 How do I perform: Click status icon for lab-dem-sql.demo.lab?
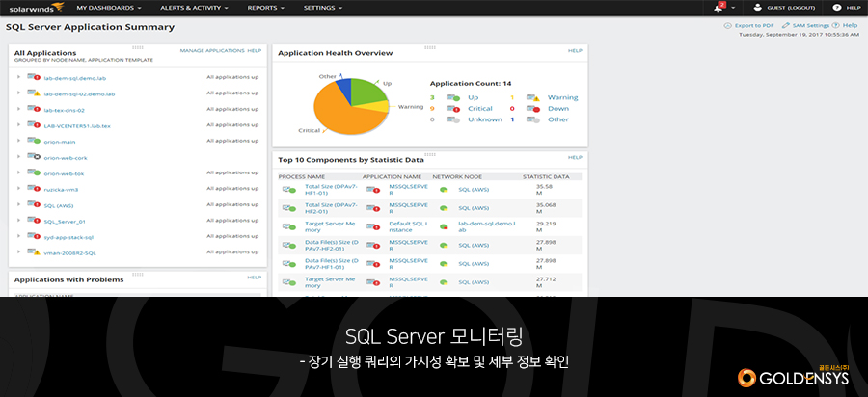[x=34, y=77]
